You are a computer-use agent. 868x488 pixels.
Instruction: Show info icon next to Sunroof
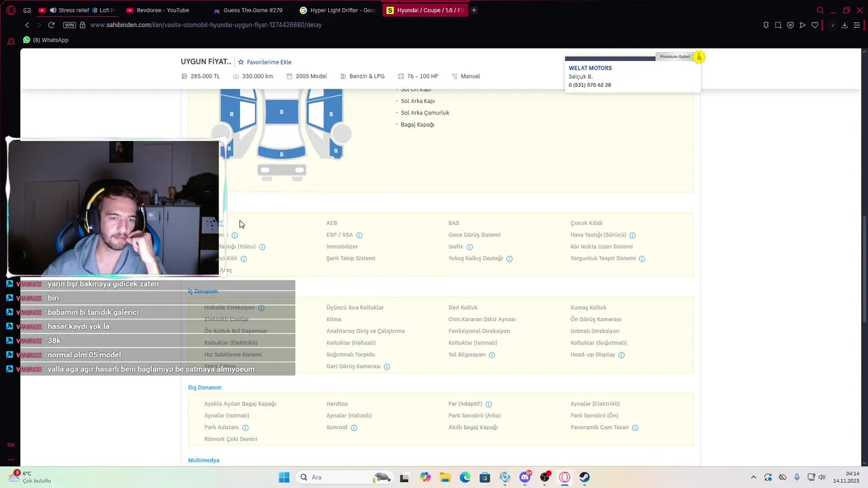click(354, 428)
